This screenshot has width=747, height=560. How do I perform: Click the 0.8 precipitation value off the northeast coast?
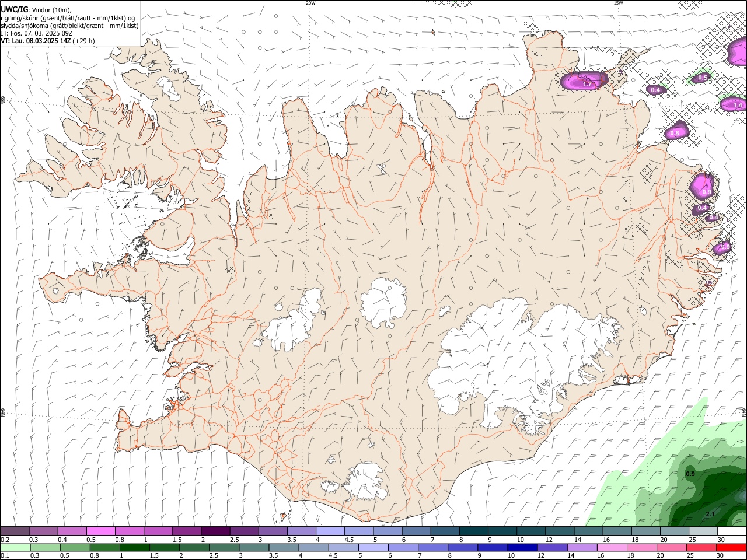pos(675,134)
